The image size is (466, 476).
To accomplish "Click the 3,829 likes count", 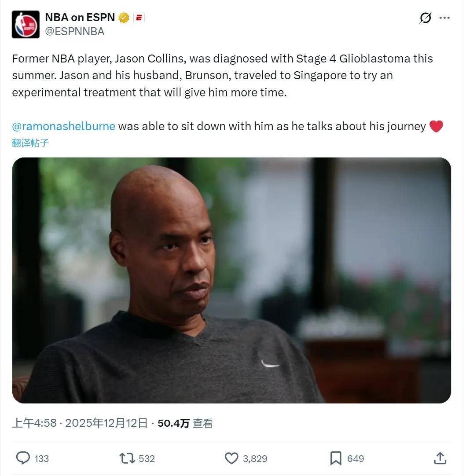I will coord(255,458).
